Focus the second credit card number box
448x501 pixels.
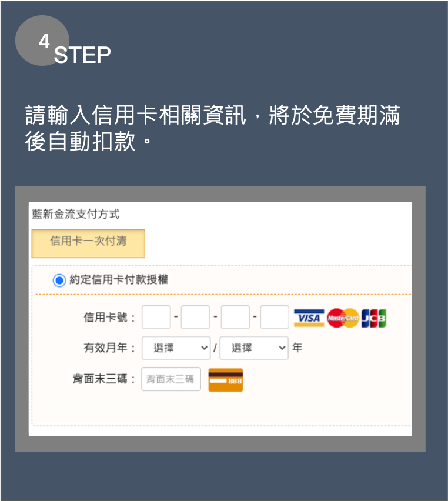point(196,317)
